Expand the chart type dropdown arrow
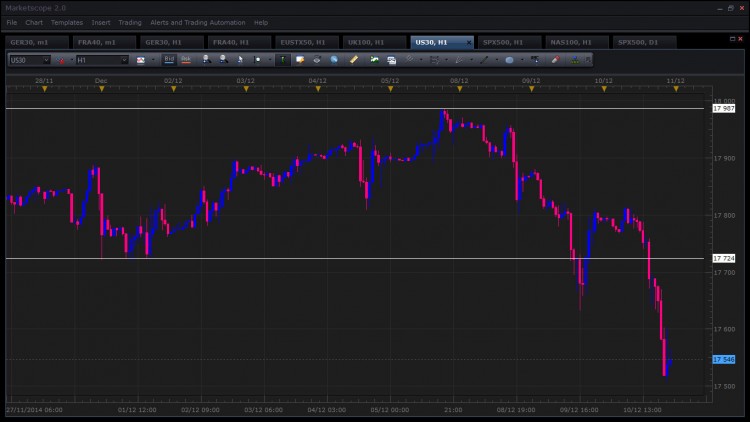The width and height of the screenshot is (750, 422). 153,60
